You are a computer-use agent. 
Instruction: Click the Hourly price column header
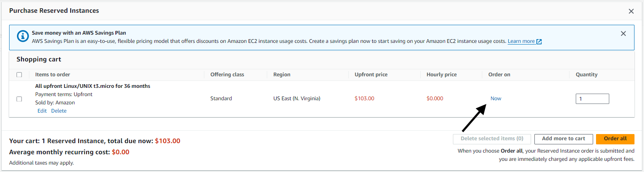point(442,75)
